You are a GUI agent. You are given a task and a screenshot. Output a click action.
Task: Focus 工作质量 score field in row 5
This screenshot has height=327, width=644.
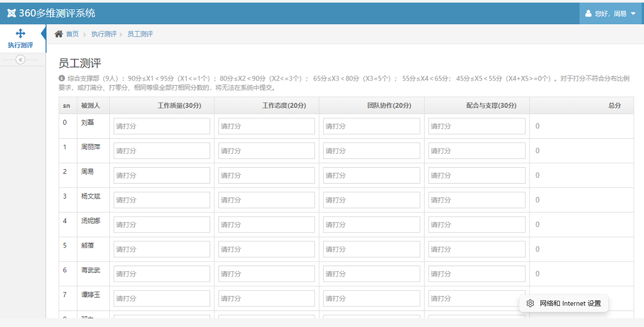pyautogui.click(x=162, y=249)
